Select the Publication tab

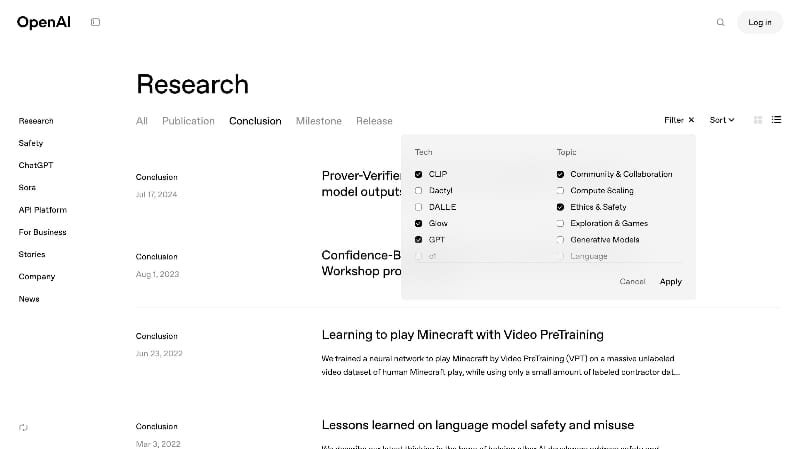tap(188, 121)
